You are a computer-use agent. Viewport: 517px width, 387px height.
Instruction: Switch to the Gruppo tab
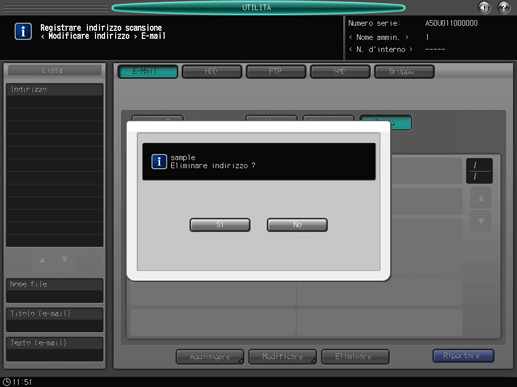(404, 71)
